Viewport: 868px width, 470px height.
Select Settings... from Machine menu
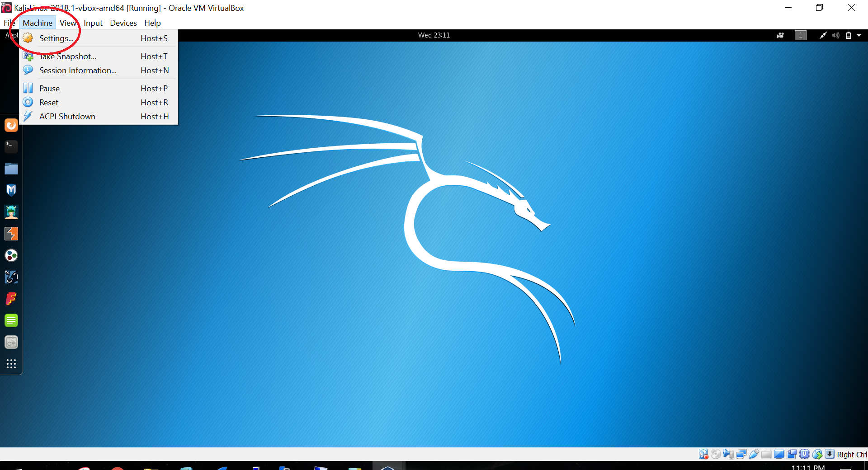click(56, 38)
